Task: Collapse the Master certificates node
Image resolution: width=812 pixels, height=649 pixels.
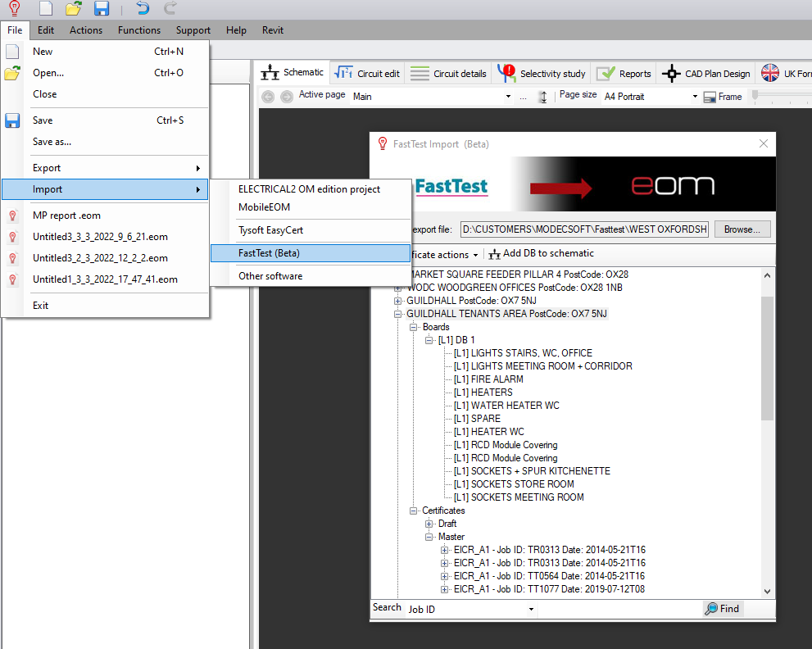Action: coord(429,537)
